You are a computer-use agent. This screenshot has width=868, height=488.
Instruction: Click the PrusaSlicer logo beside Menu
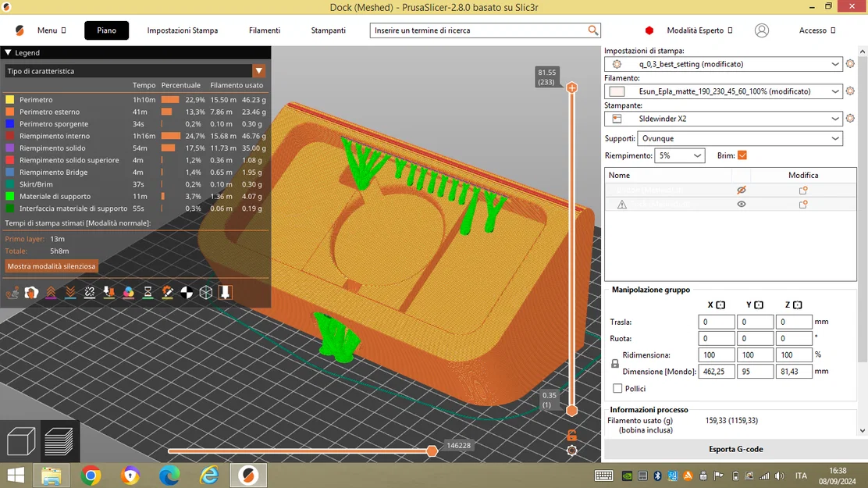(x=20, y=30)
